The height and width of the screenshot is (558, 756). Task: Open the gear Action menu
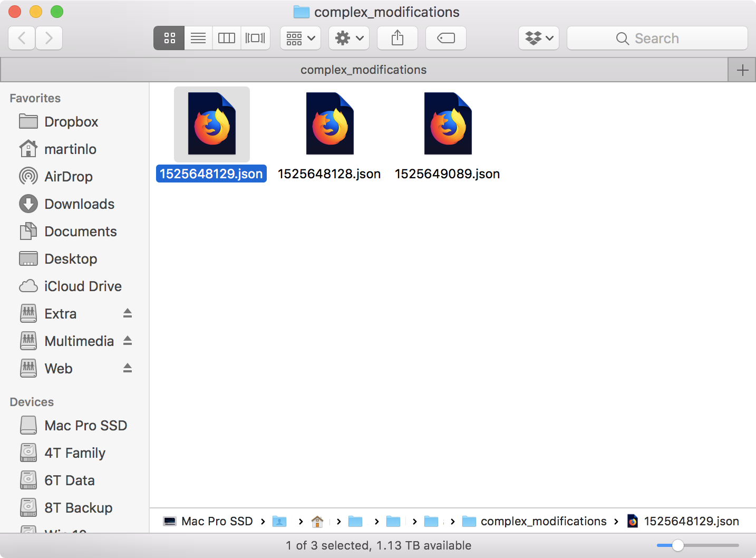(x=349, y=38)
